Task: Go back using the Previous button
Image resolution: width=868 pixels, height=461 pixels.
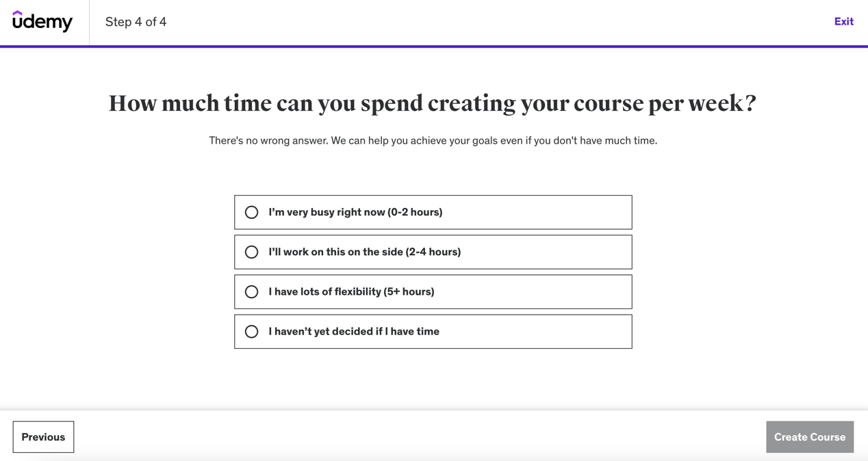Action: point(43,436)
